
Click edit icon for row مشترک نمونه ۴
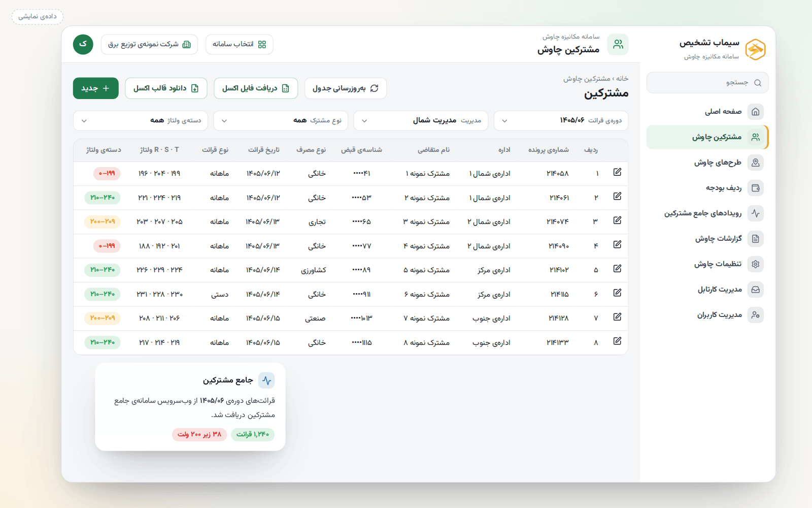click(617, 245)
